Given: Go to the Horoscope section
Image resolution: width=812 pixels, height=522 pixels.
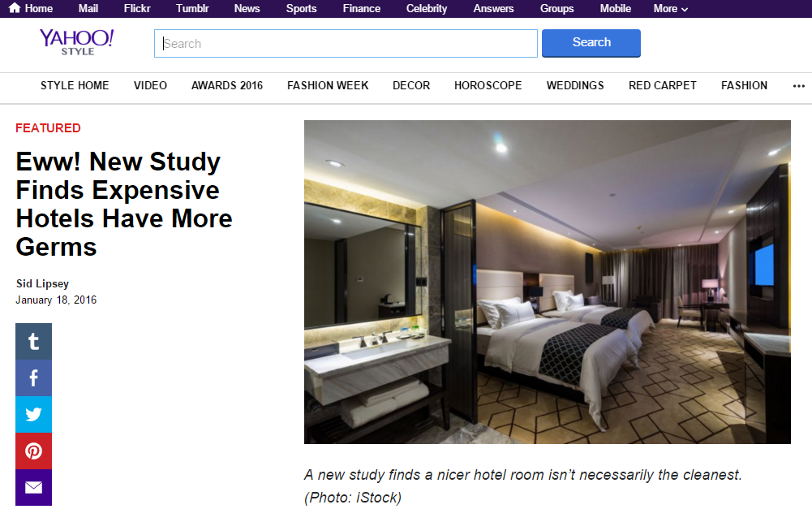Looking at the screenshot, I should pos(488,85).
